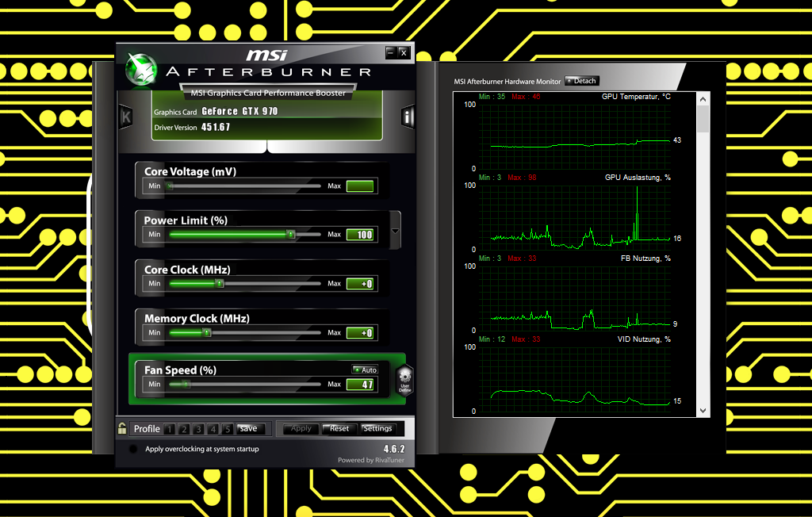Detach the Hardware Monitor panel
Viewport: 812px width, 517px height.
coord(581,81)
